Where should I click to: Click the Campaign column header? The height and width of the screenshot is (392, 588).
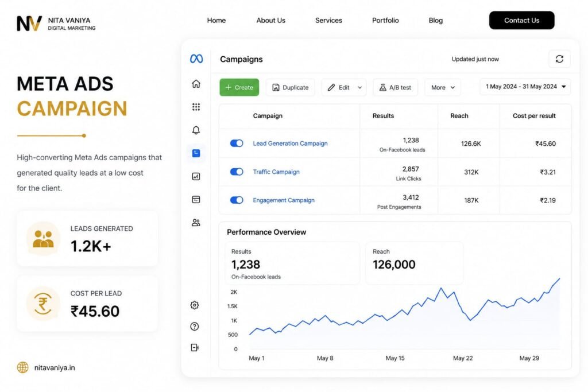(268, 116)
